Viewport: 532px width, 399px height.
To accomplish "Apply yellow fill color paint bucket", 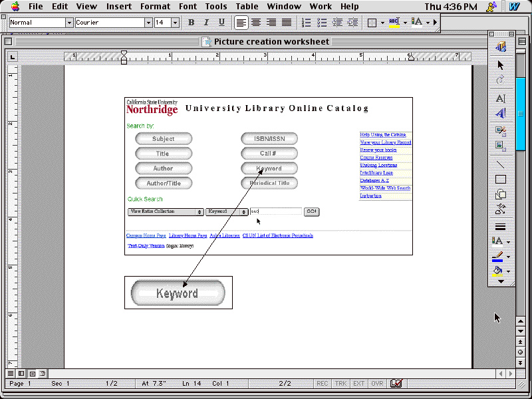I will tap(497, 271).
